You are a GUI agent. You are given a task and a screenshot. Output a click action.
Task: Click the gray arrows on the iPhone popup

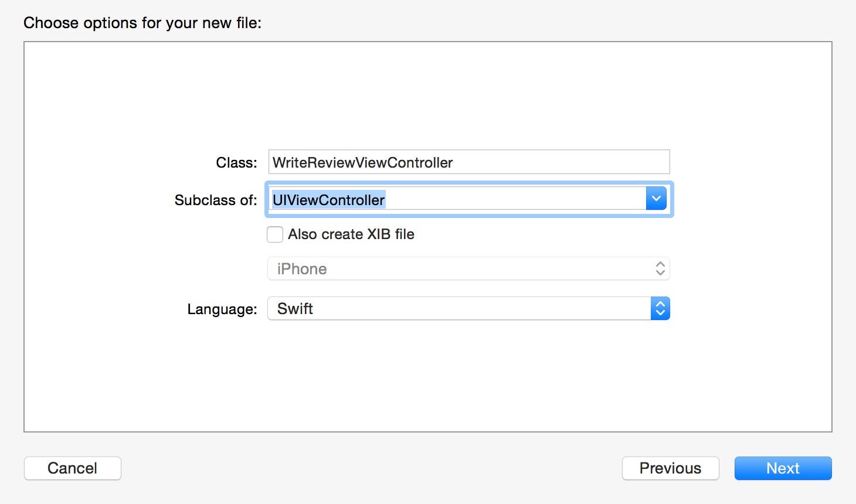coord(660,269)
